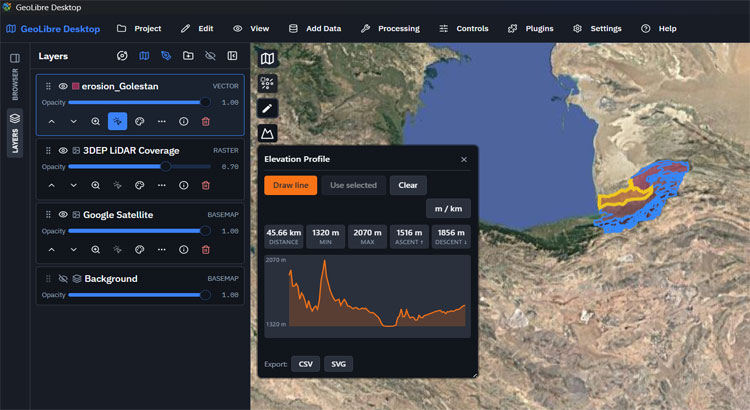Show info for erosion_Golestan layer
Viewport: 750px width, 410px height.
point(184,122)
